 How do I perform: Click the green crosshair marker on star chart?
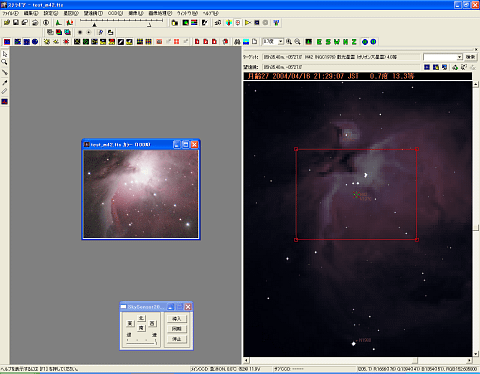pos(356,195)
